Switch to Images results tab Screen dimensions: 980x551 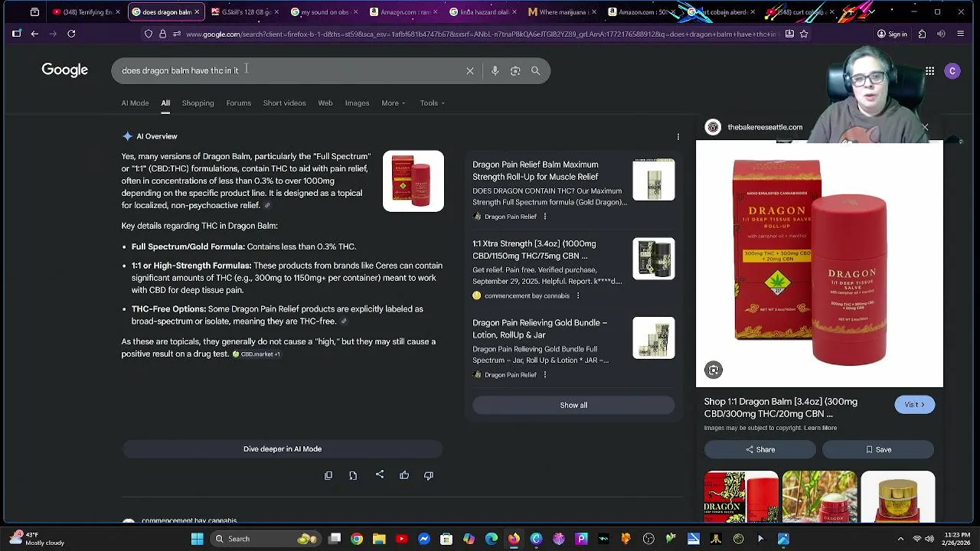(x=357, y=103)
